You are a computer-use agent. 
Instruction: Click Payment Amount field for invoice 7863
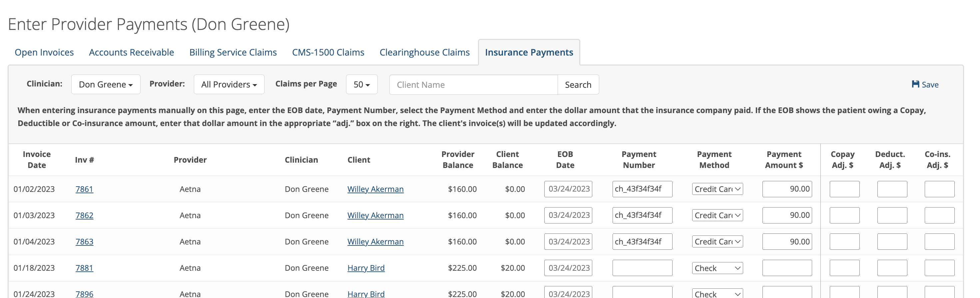click(787, 241)
